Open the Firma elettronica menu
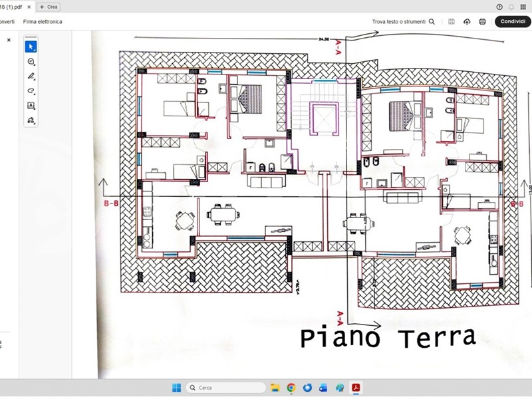 pyautogui.click(x=43, y=21)
